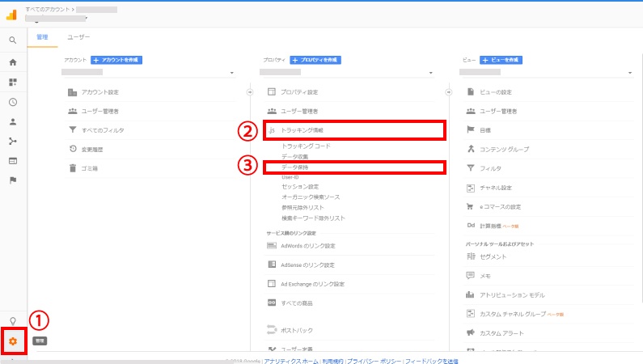This screenshot has width=643, height=364.
Task: Open Customization dashboard icon in sidebar
Action: pos(13,82)
